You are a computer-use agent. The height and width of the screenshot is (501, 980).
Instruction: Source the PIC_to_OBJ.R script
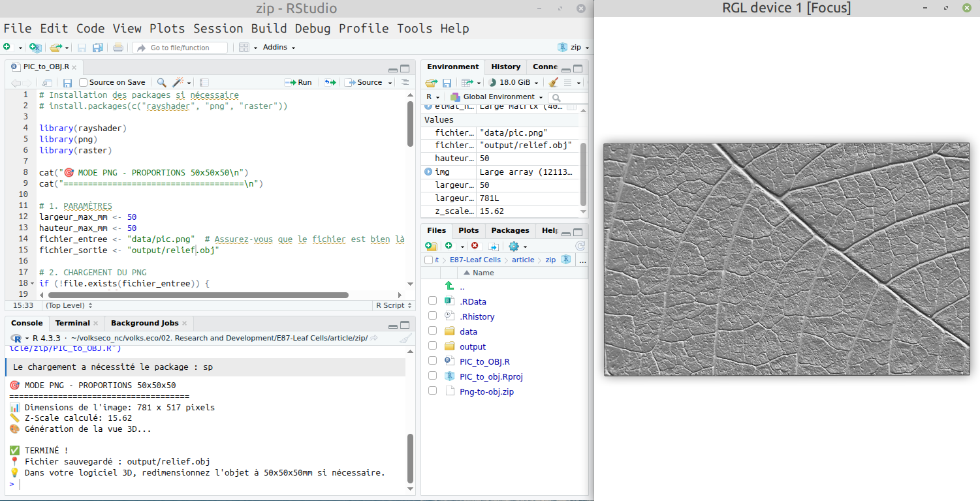tap(366, 82)
